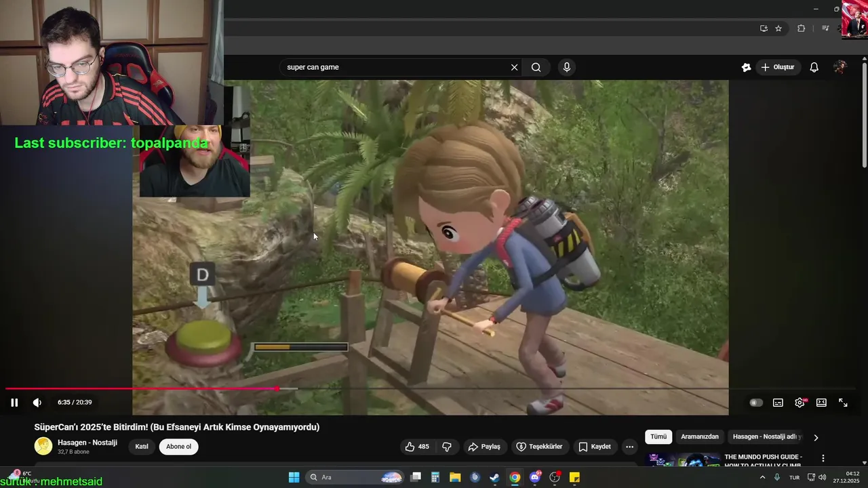868x488 pixels.
Task: Subscribe with the Abone ol button
Action: coord(179,447)
